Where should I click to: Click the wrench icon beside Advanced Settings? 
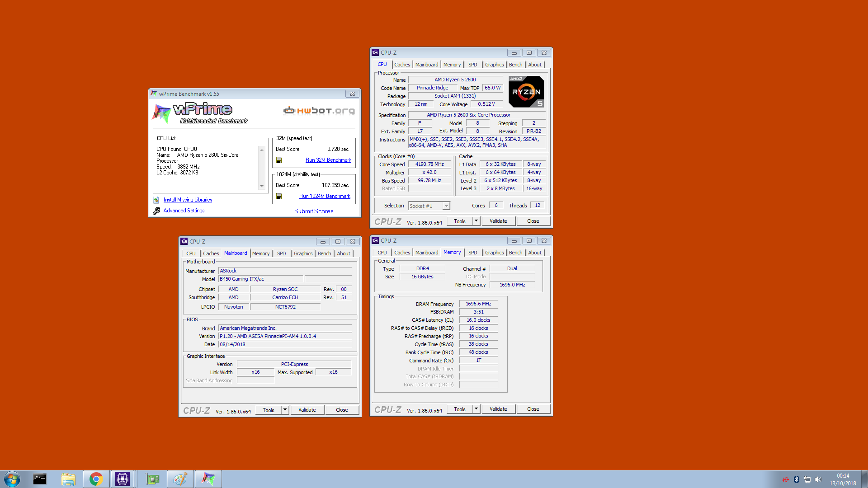tap(156, 211)
